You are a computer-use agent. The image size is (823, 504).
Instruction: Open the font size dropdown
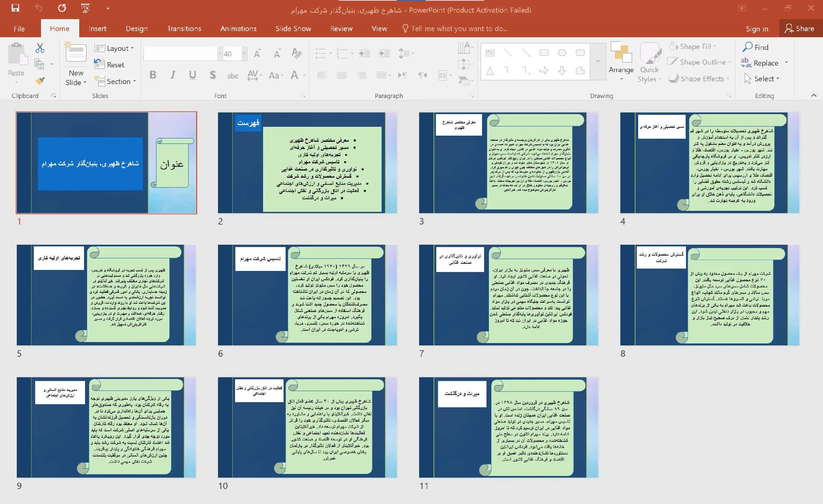click(244, 54)
